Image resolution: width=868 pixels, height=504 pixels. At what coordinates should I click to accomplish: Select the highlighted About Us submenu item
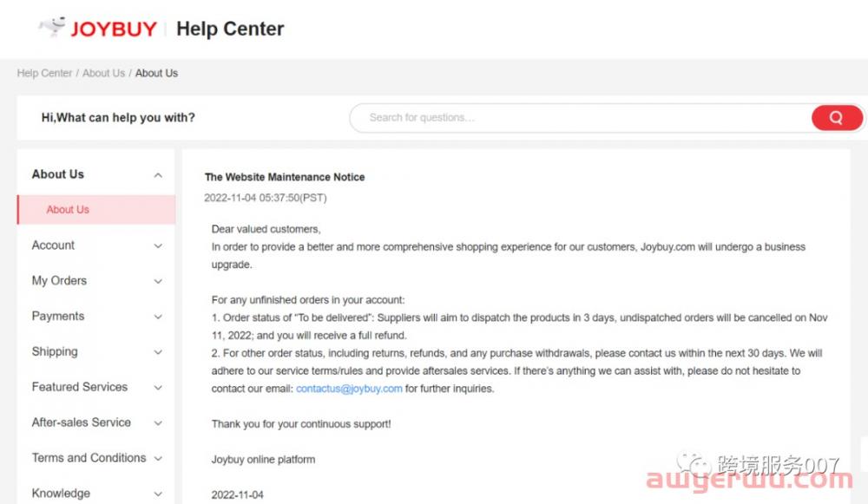click(96, 210)
